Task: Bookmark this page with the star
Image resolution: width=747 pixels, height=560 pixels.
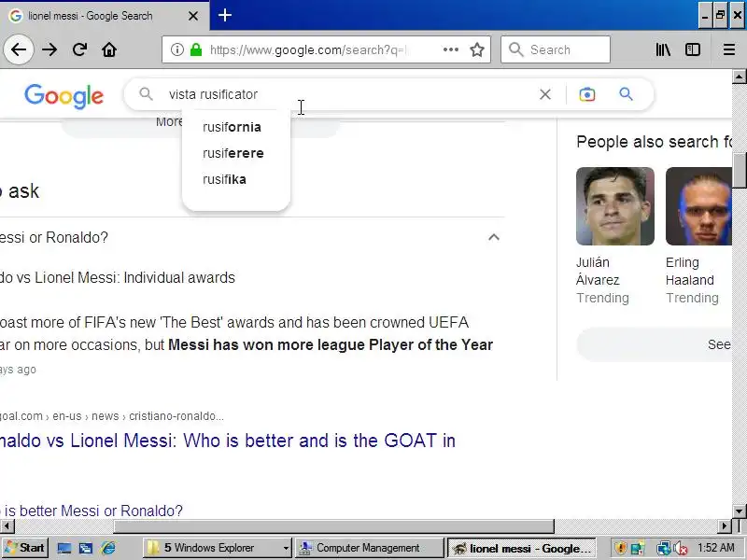Action: point(477,49)
